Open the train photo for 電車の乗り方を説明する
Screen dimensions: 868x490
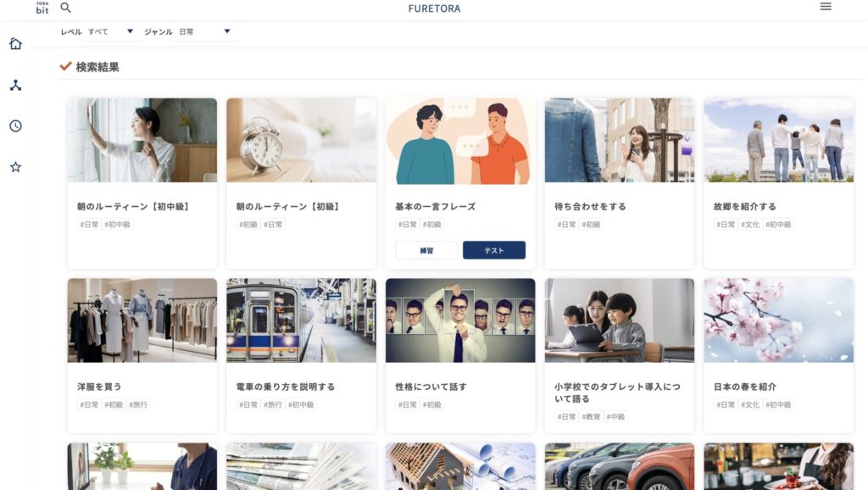[x=301, y=320]
